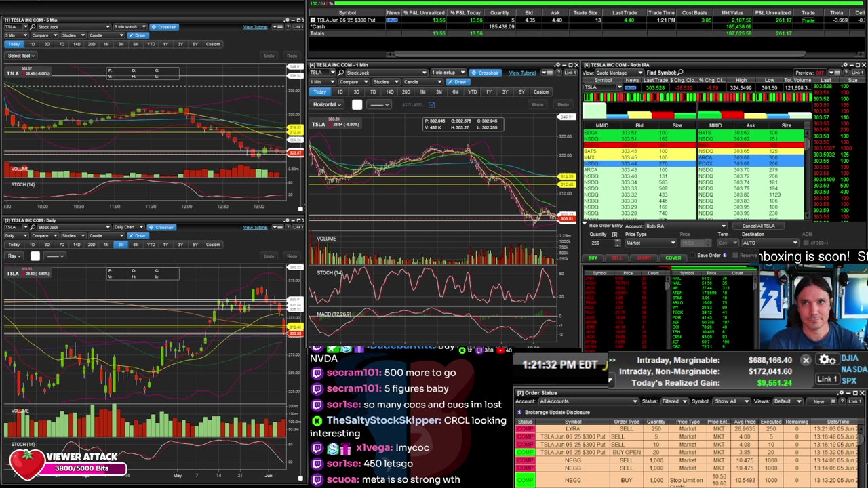The height and width of the screenshot is (488, 868).
Task: Open balances overlay gear settings icon
Action: (826, 360)
